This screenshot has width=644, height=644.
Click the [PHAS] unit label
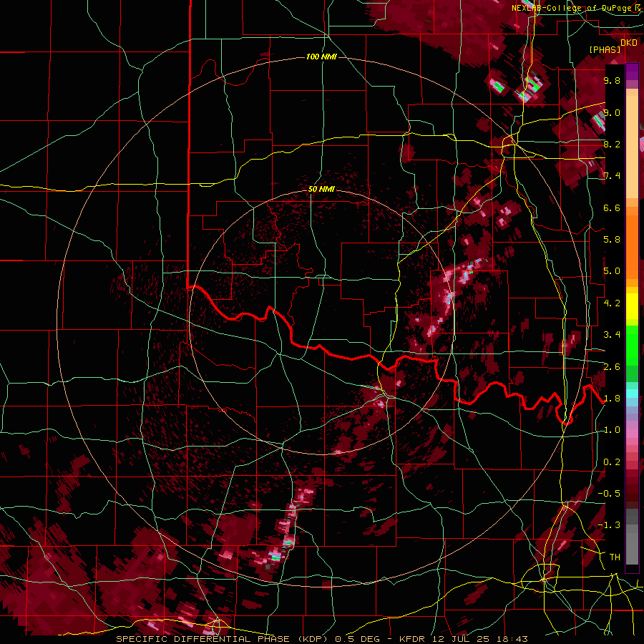point(605,49)
